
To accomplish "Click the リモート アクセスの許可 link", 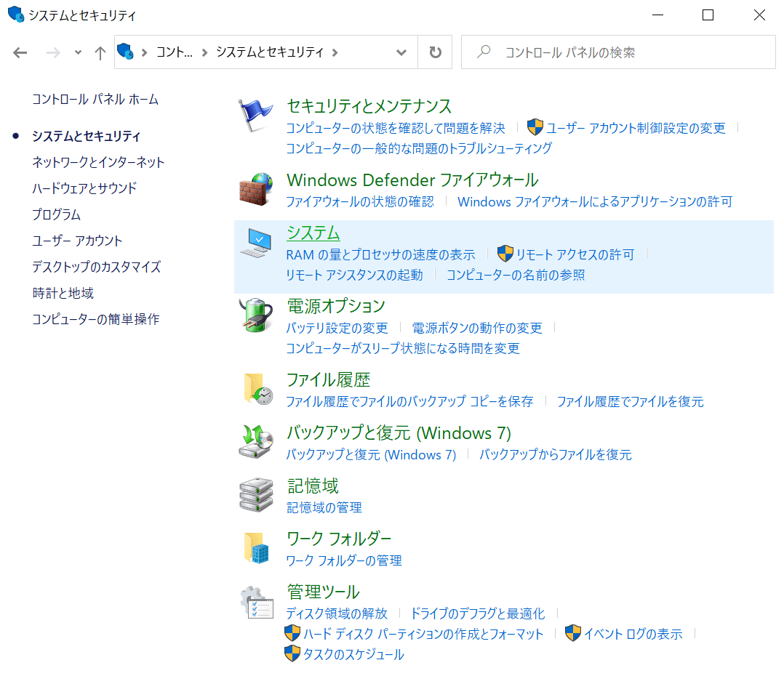I will click(x=575, y=254).
